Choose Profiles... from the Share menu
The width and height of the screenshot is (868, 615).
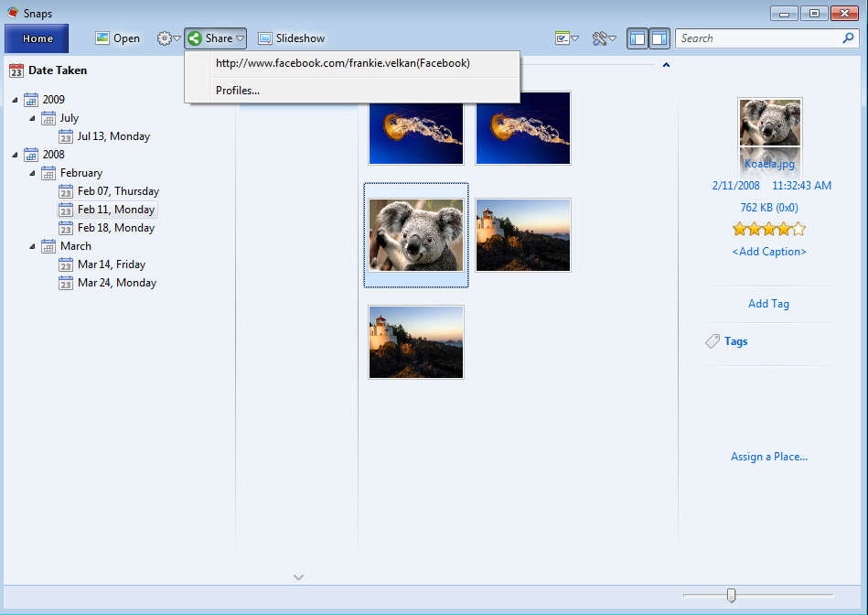point(238,90)
